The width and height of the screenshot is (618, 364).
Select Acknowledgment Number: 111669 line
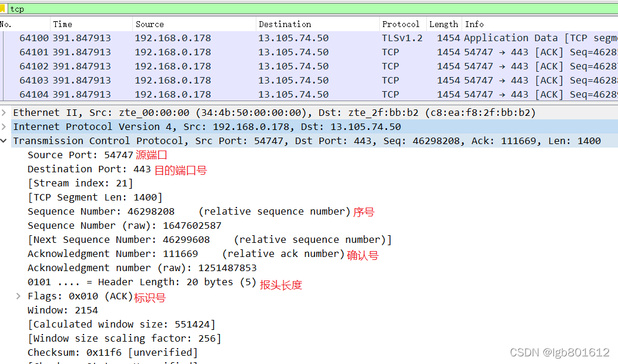pos(186,254)
